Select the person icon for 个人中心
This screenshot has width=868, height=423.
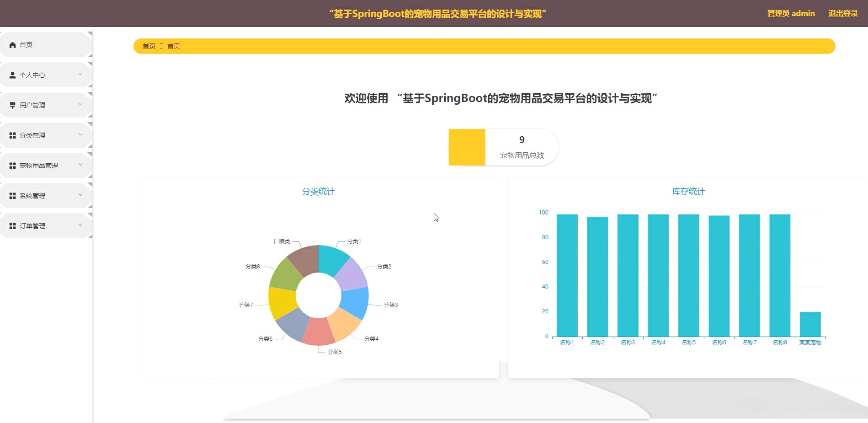click(12, 75)
